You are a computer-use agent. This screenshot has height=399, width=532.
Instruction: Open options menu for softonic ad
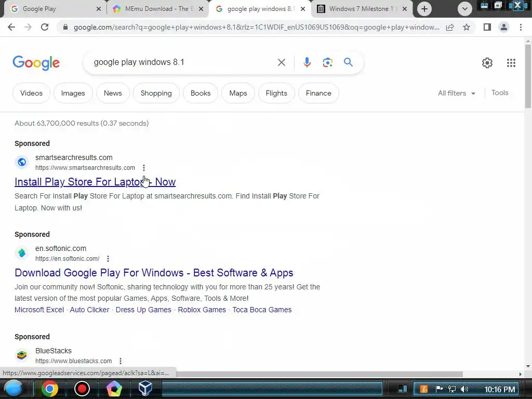[x=108, y=259]
